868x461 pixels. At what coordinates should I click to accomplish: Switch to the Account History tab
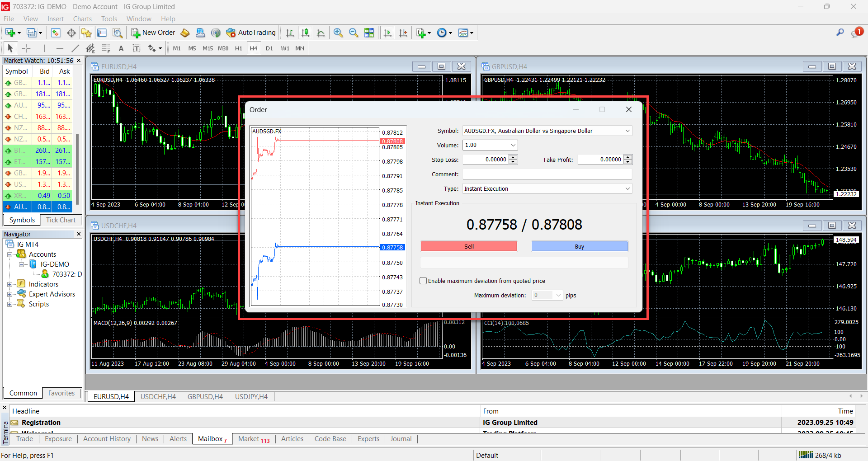point(107,439)
